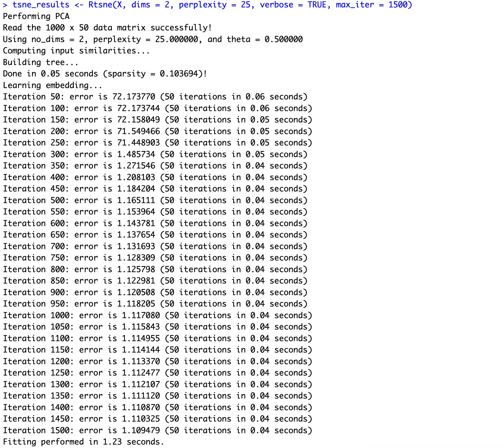Click the Iteration 650 error 1.137654 line
Screen dimensions: 504x448
point(155,235)
